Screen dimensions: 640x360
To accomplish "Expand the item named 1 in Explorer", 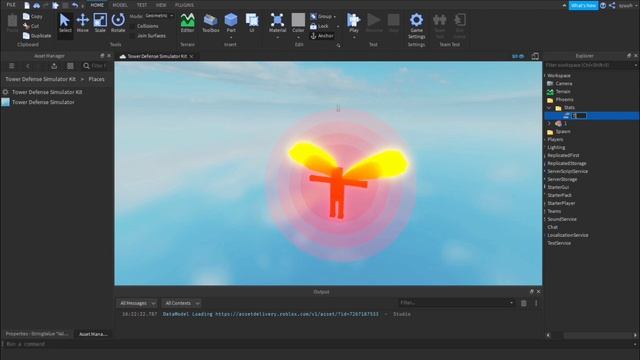I will [x=549, y=124].
